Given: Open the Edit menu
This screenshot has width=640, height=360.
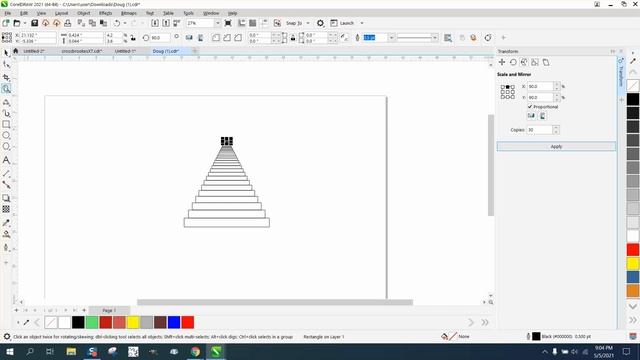Looking at the screenshot, I should pyautogui.click(x=24, y=13).
